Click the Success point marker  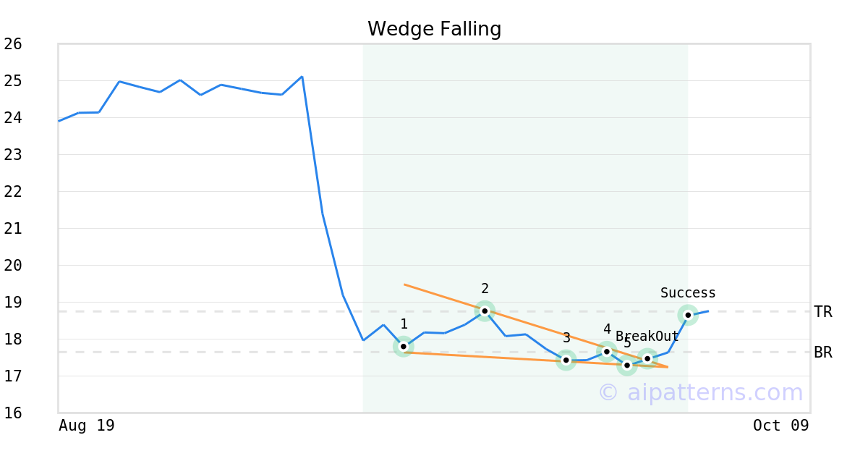coord(688,315)
